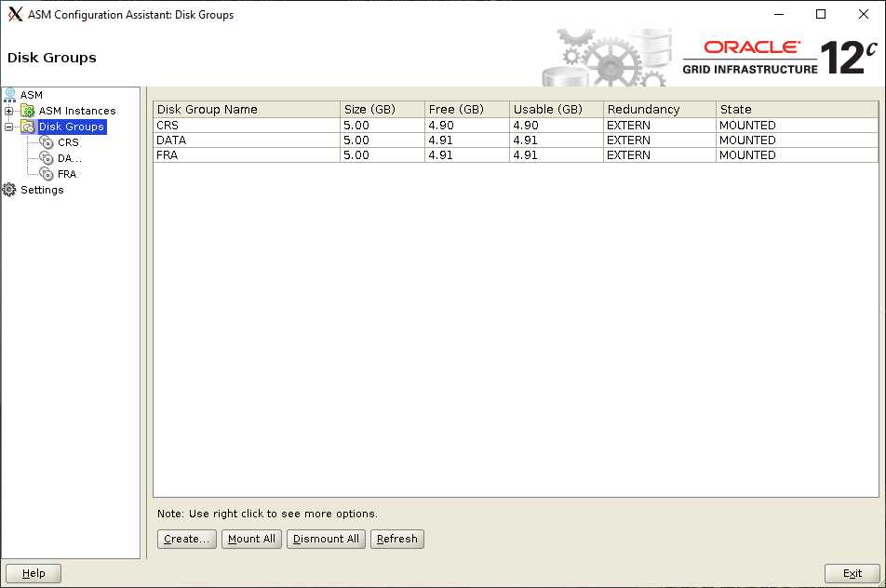Viewport: 886px width, 588px height.
Task: Click the Create... button
Action: pos(186,539)
